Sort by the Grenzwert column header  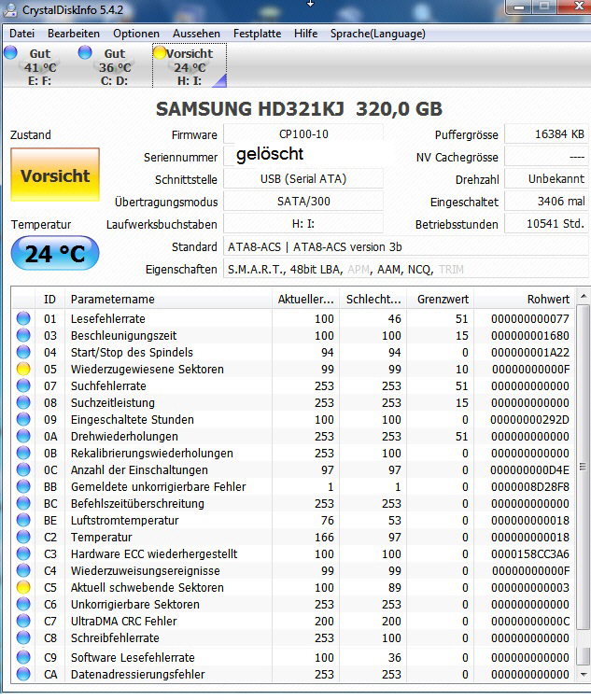click(441, 299)
